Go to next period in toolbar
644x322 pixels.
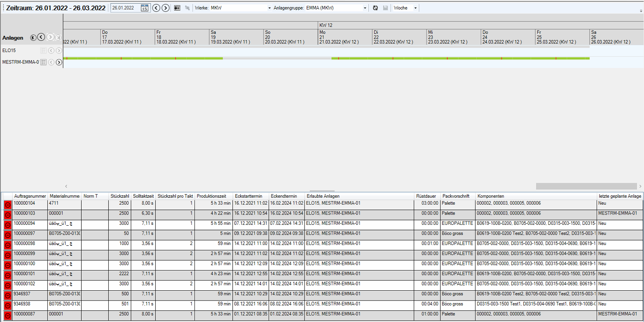pyautogui.click(x=165, y=8)
